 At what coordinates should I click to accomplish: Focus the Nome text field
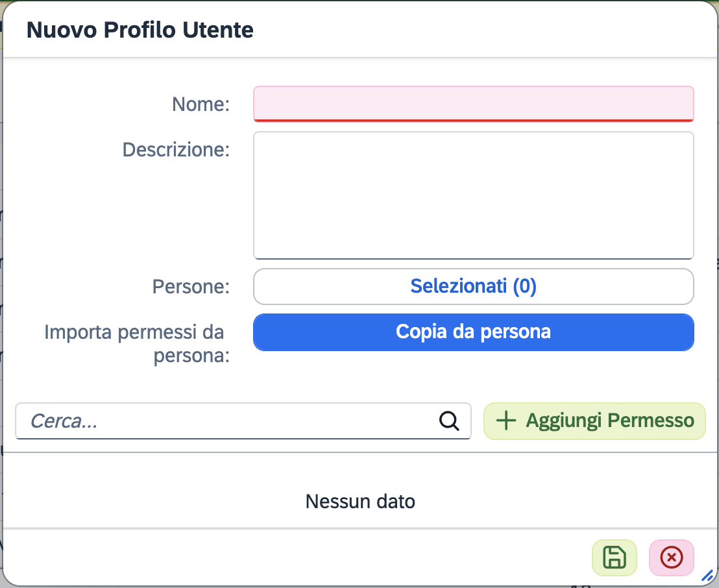pyautogui.click(x=473, y=103)
